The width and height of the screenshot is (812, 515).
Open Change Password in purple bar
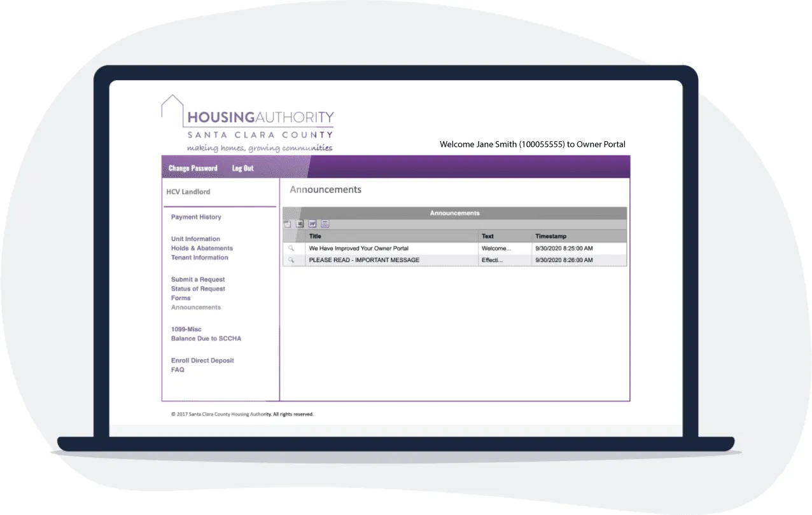193,168
